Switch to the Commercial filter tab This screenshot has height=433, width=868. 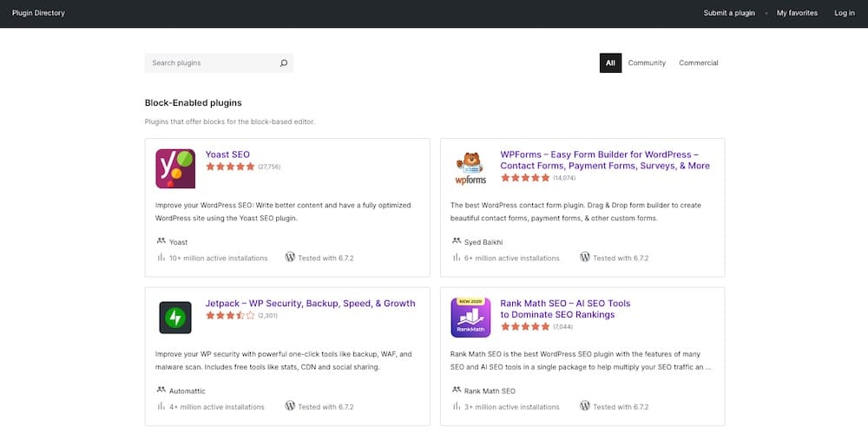pos(699,63)
